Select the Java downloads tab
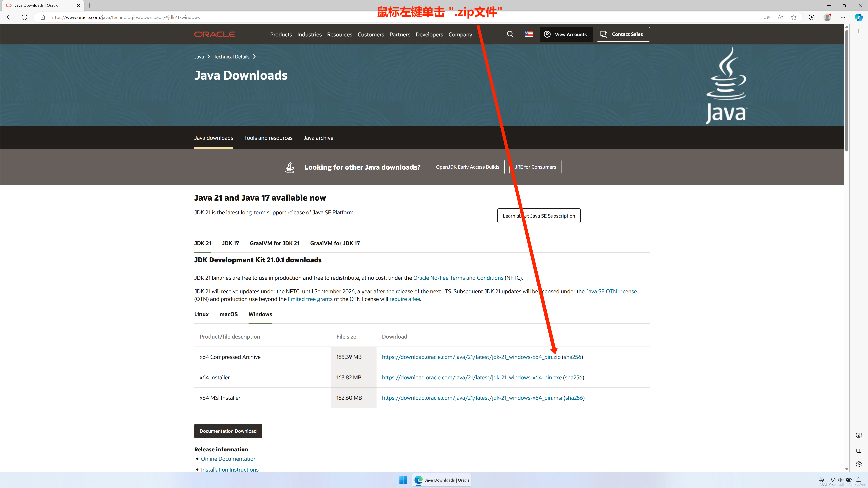Screen dimensions: 868x488 click(x=214, y=138)
